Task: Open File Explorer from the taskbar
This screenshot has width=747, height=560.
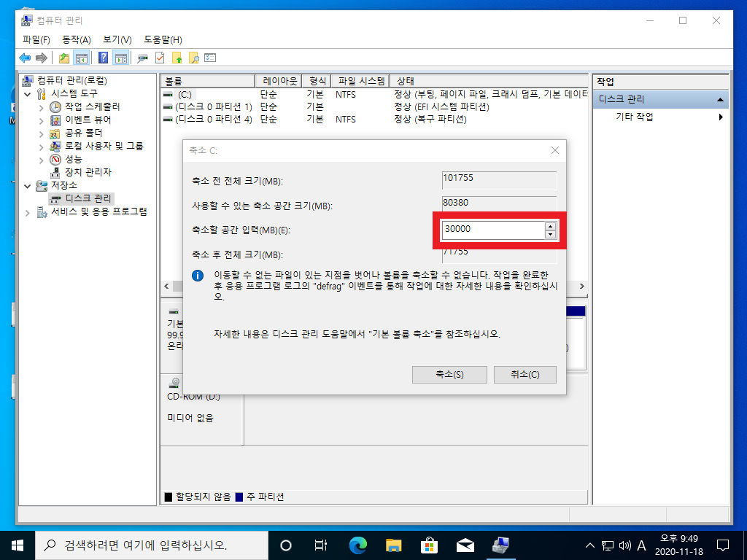Action: [394, 545]
